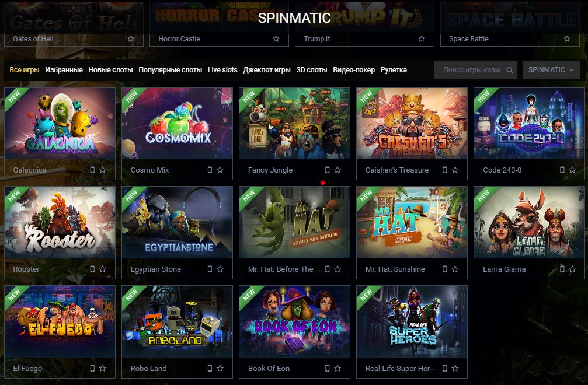
Task: Click the star icon on Space Battle
Action: point(566,39)
